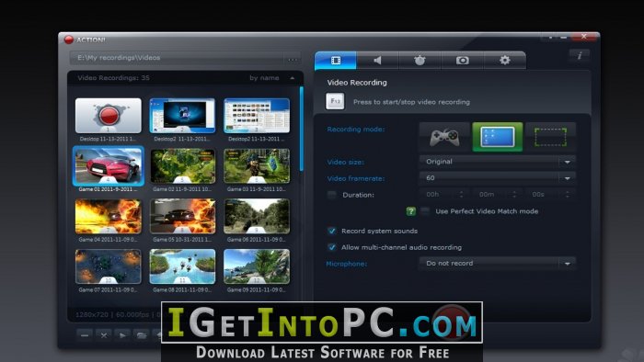Click the green help question mark icon

(x=410, y=211)
